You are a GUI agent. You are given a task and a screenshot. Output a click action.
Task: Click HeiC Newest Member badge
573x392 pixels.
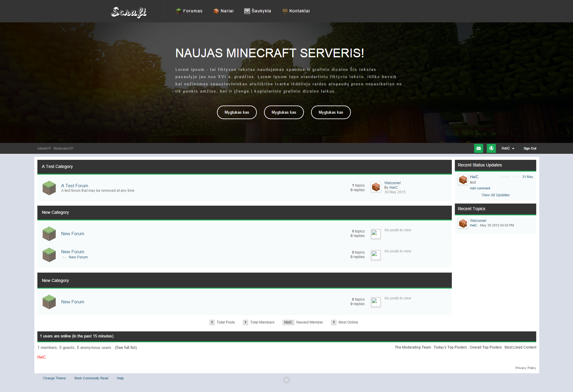[x=288, y=322]
